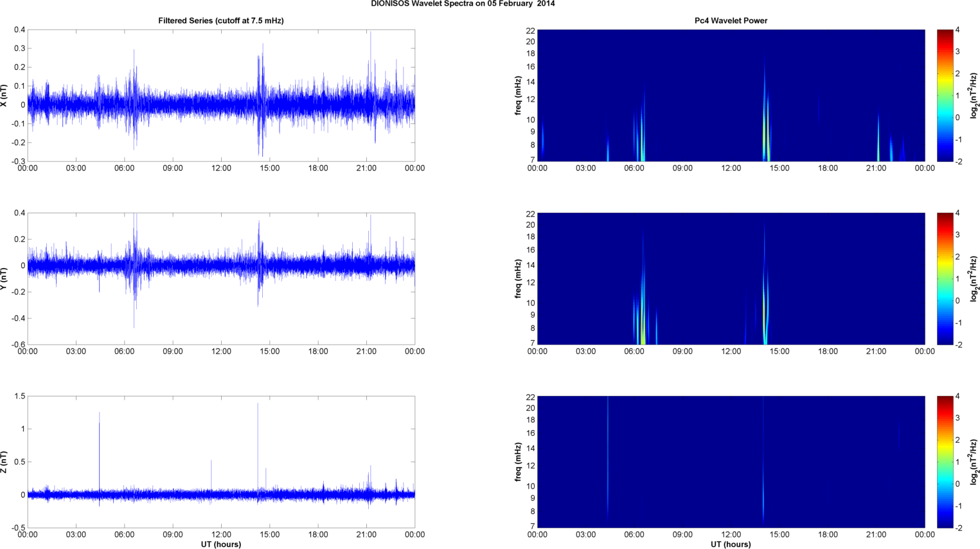Viewport: 980px width, 549px height.
Task: Click 'UT (hours)' label under the Z time series
Action: click(221, 544)
